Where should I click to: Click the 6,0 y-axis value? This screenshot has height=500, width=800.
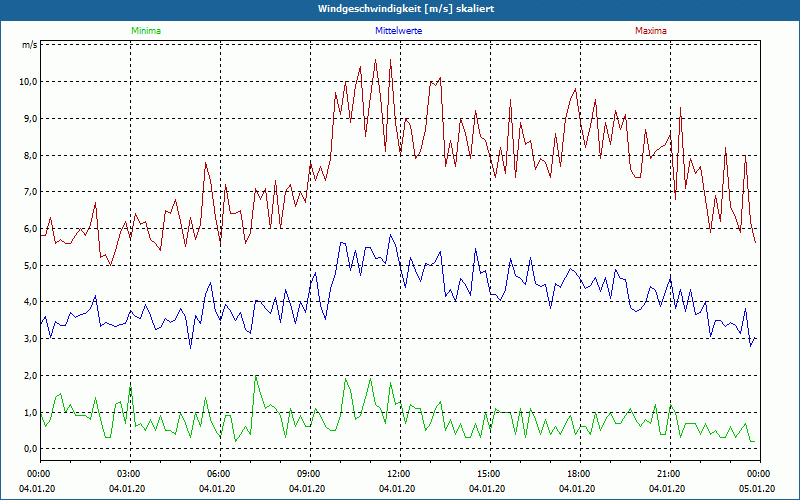tap(29, 229)
